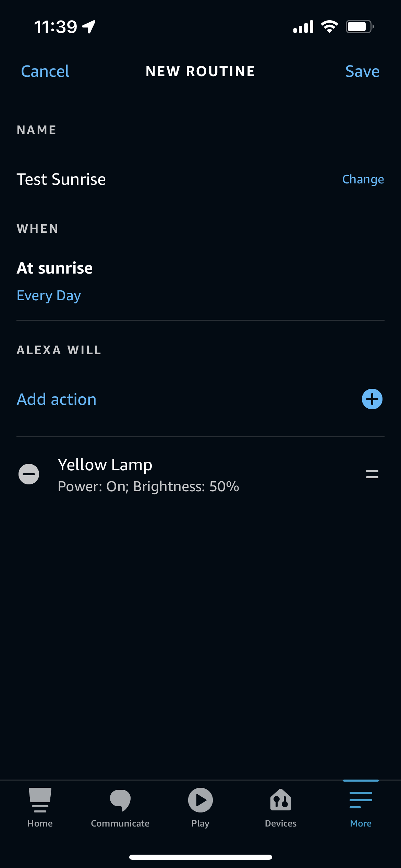The width and height of the screenshot is (401, 868).
Task: Switch to the Communicate tab
Action: pyautogui.click(x=120, y=807)
